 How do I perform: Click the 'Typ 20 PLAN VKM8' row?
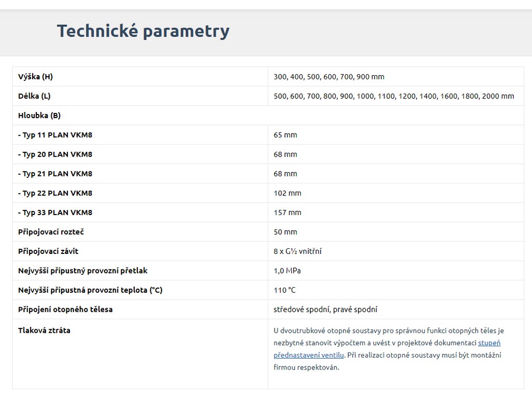(55, 154)
